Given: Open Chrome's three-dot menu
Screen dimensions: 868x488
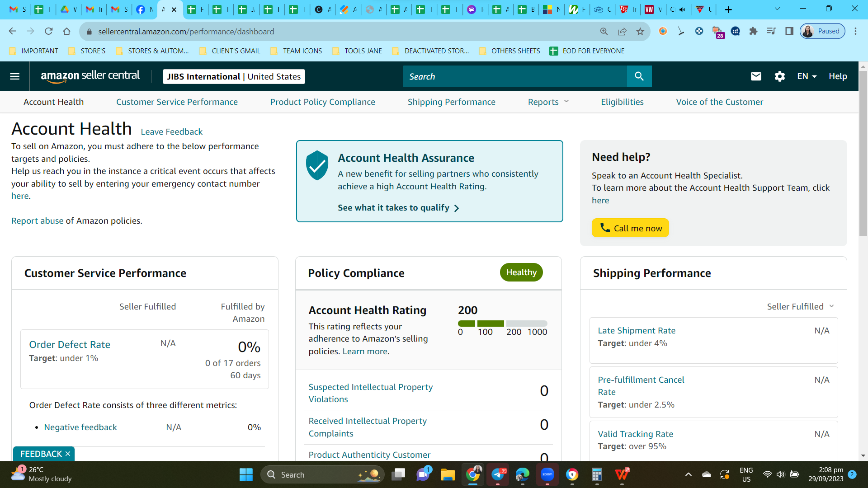Looking at the screenshot, I should click(x=855, y=31).
